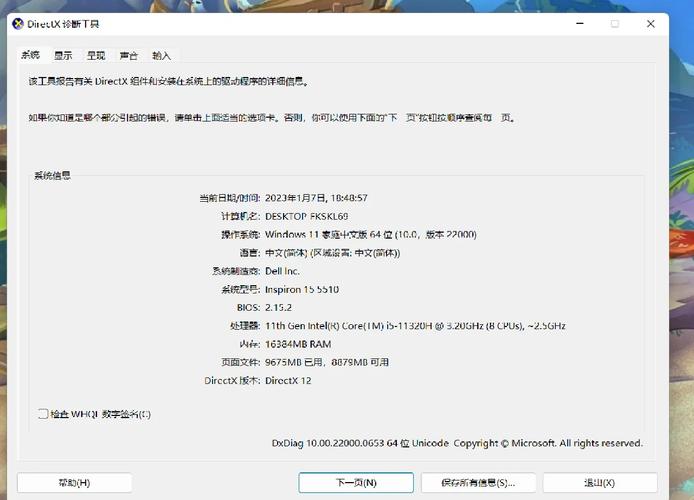Screen dimensions: 694x500
Task: Click 保存所有信息(S)... button
Action: tap(478, 483)
